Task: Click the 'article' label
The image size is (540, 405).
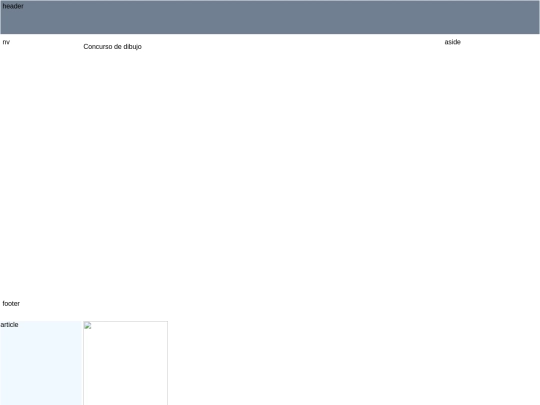Action: (x=9, y=325)
